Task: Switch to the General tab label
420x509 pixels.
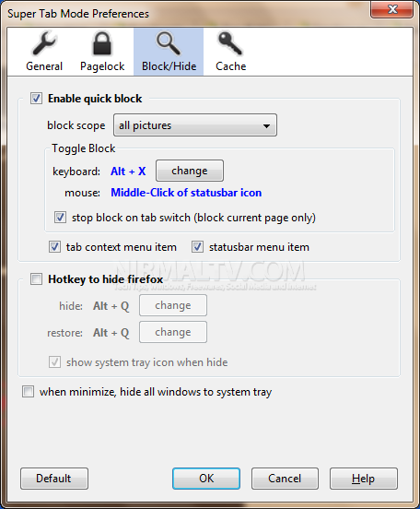Action: 44,66
